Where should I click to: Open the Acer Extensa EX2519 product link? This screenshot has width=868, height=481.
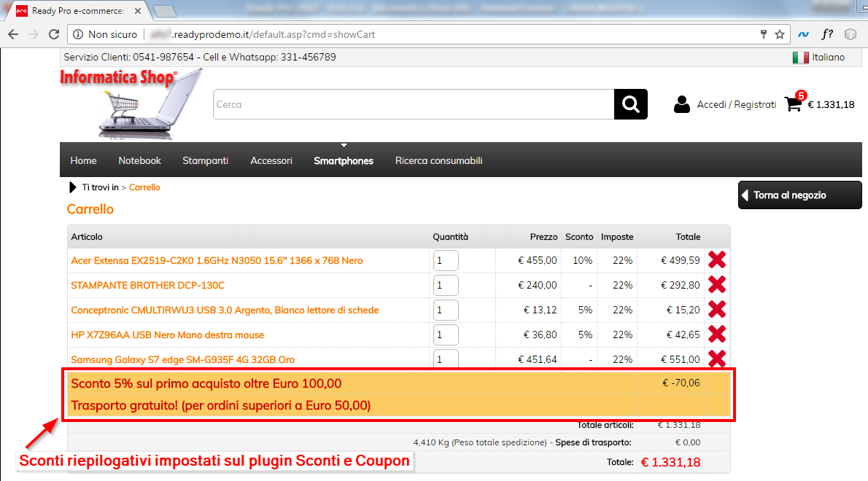coord(217,260)
